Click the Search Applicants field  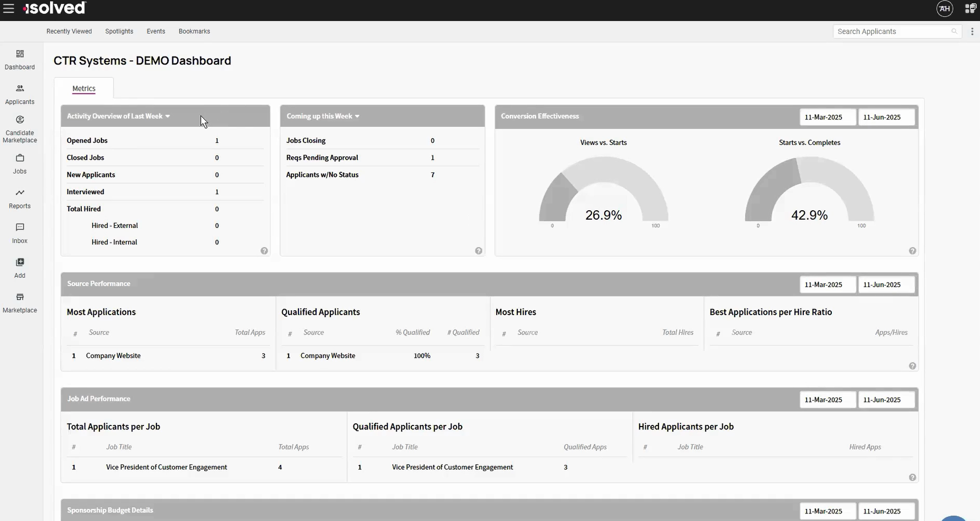pyautogui.click(x=892, y=31)
